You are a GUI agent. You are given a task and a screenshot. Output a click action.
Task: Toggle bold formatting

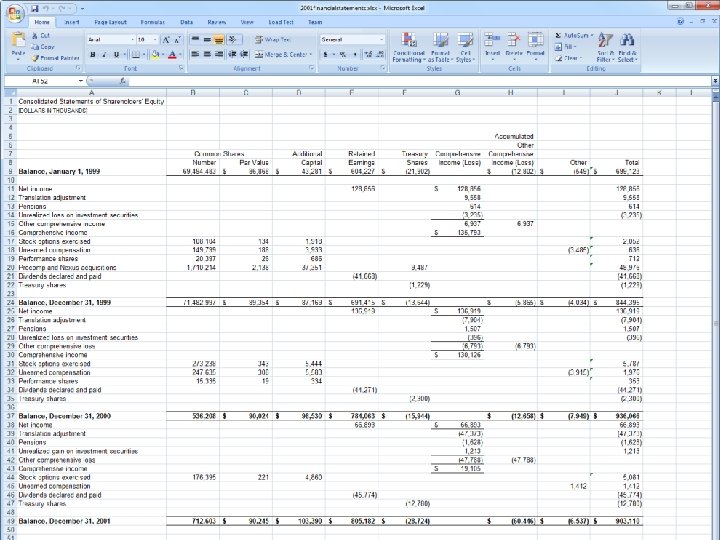click(x=93, y=55)
